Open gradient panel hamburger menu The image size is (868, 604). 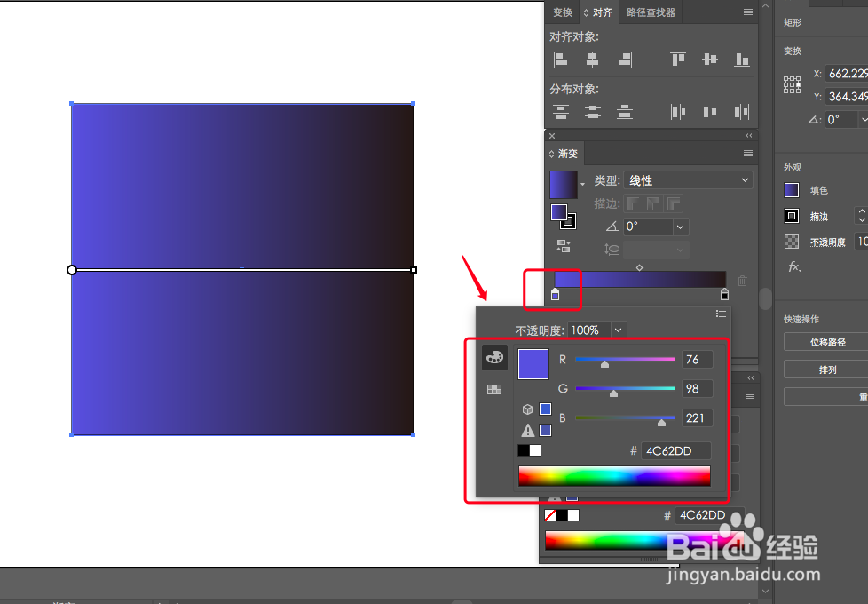[x=748, y=154]
